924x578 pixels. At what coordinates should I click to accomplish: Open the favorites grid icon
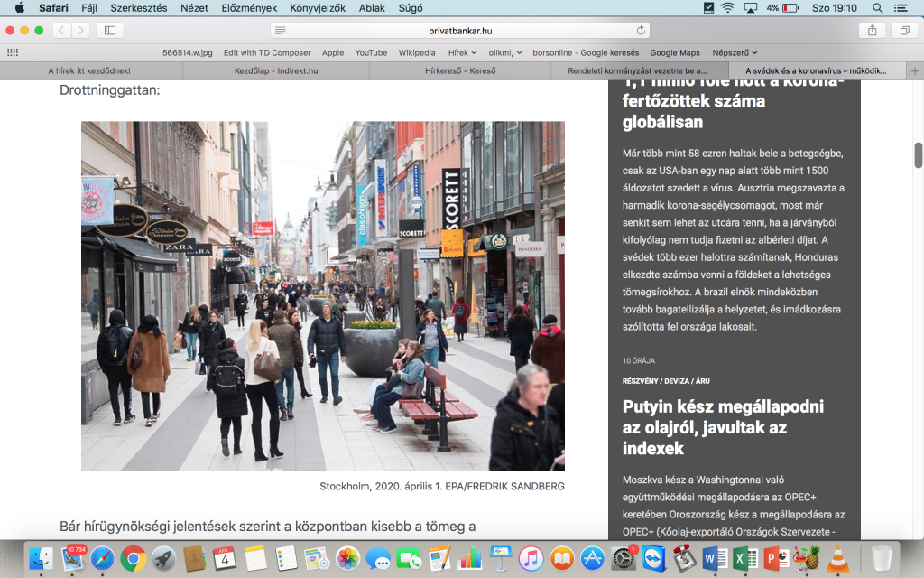(x=12, y=52)
